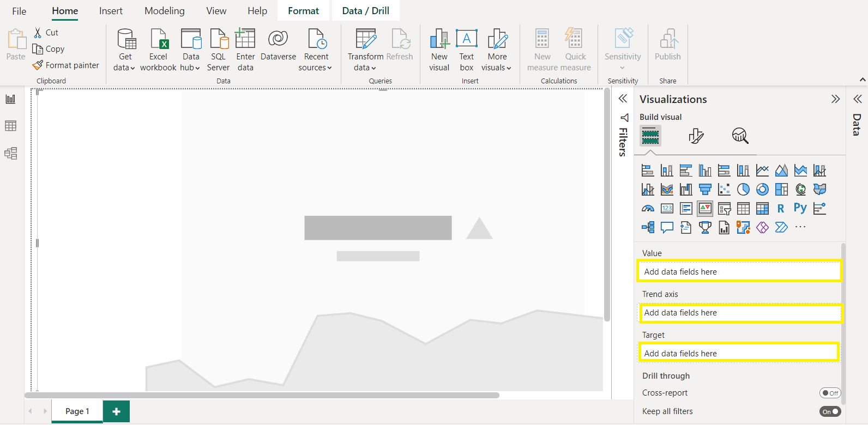868x425 pixels.
Task: Expand the Data pane
Action: [857, 99]
